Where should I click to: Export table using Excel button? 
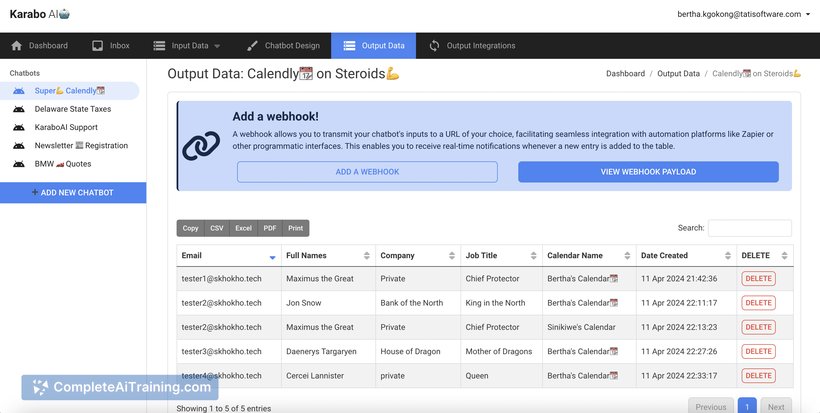(x=243, y=228)
